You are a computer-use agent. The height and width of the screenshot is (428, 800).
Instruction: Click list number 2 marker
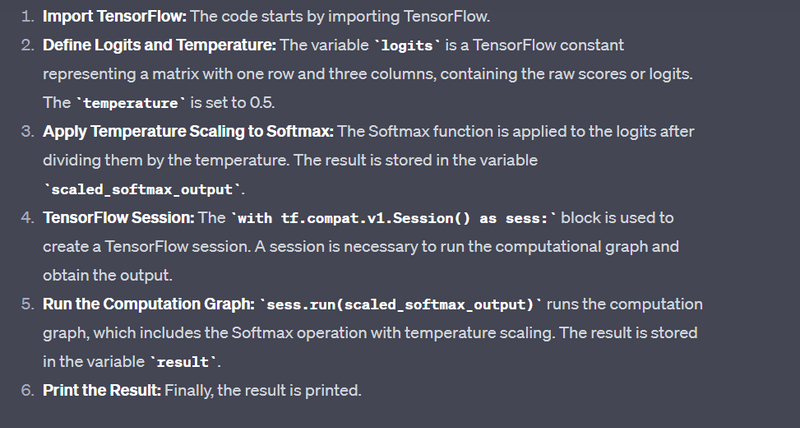click(x=27, y=46)
